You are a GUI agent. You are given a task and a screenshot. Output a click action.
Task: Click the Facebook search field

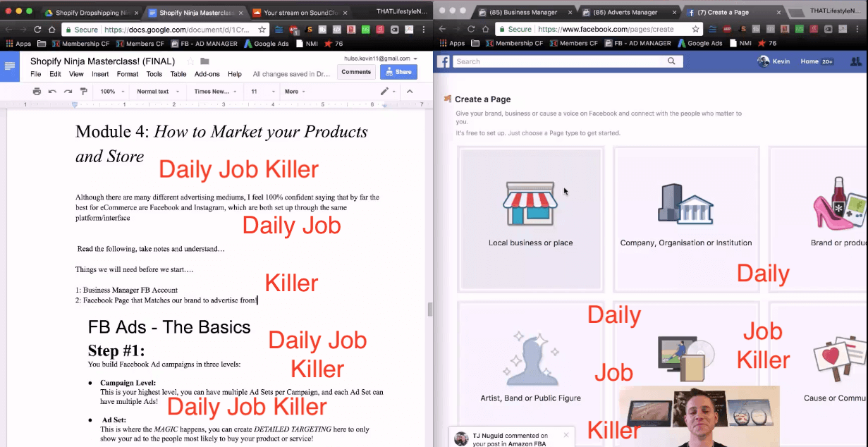(557, 61)
